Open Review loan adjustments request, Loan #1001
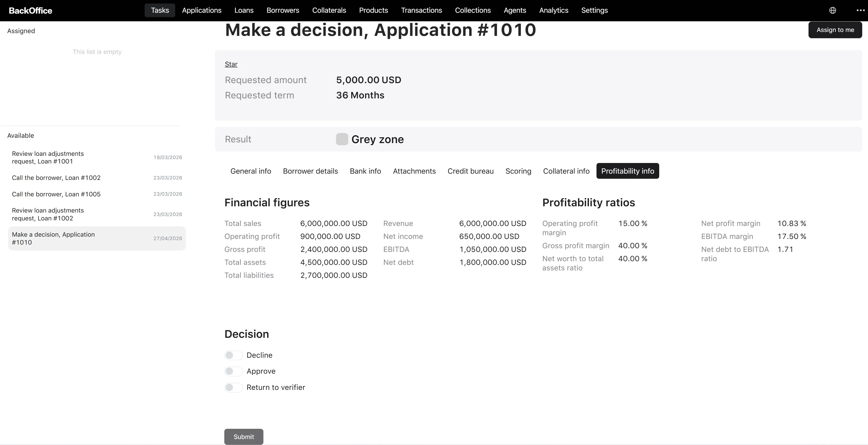 [97, 157]
